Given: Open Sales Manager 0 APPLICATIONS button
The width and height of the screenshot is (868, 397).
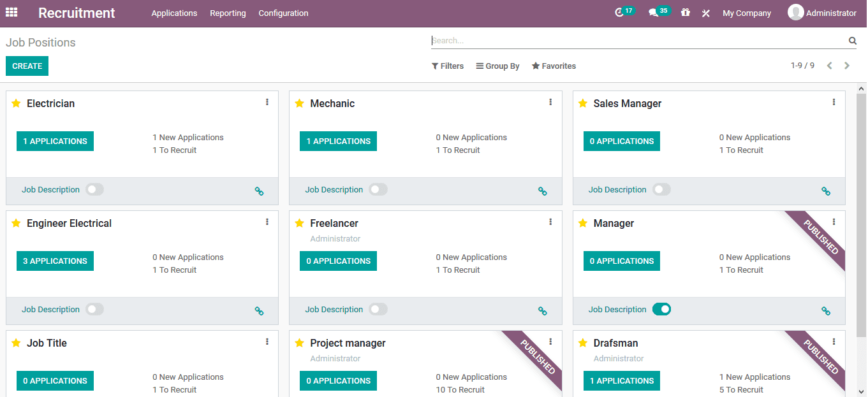Looking at the screenshot, I should point(622,141).
